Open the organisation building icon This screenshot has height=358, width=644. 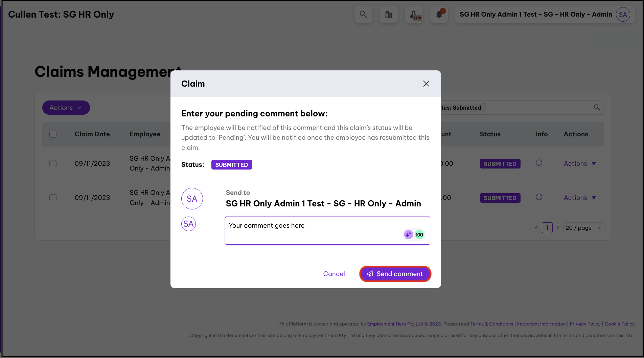[x=388, y=15]
